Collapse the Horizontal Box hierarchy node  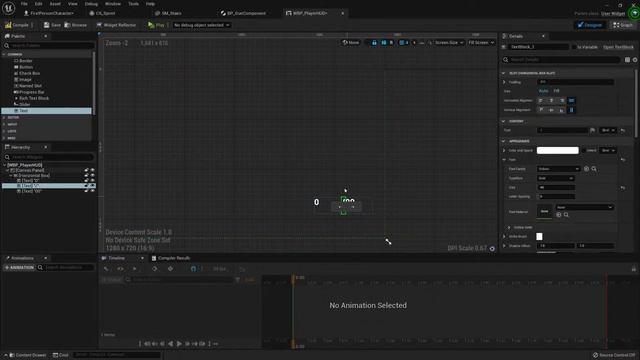[x=11, y=176]
